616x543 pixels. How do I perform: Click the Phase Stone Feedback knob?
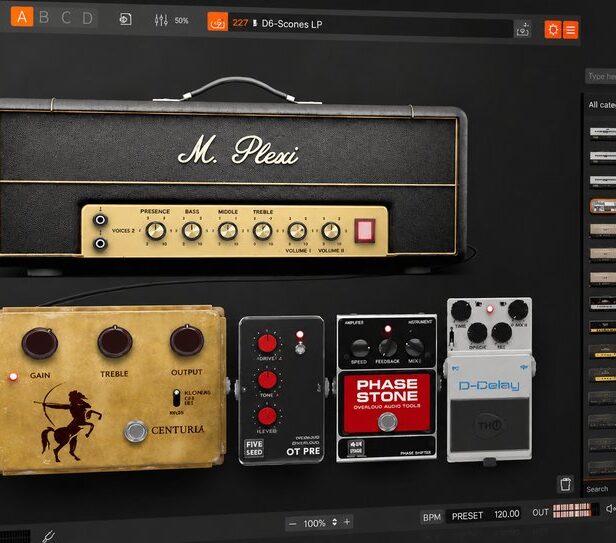(388, 347)
